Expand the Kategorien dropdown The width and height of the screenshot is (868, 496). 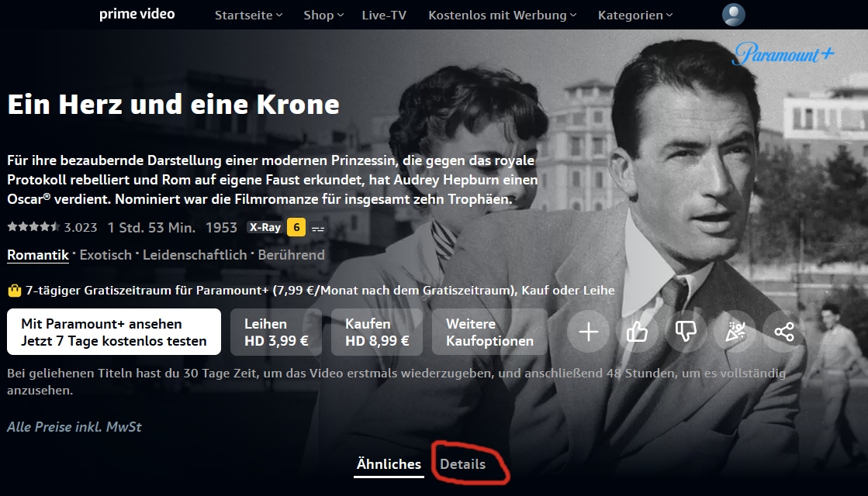(635, 15)
